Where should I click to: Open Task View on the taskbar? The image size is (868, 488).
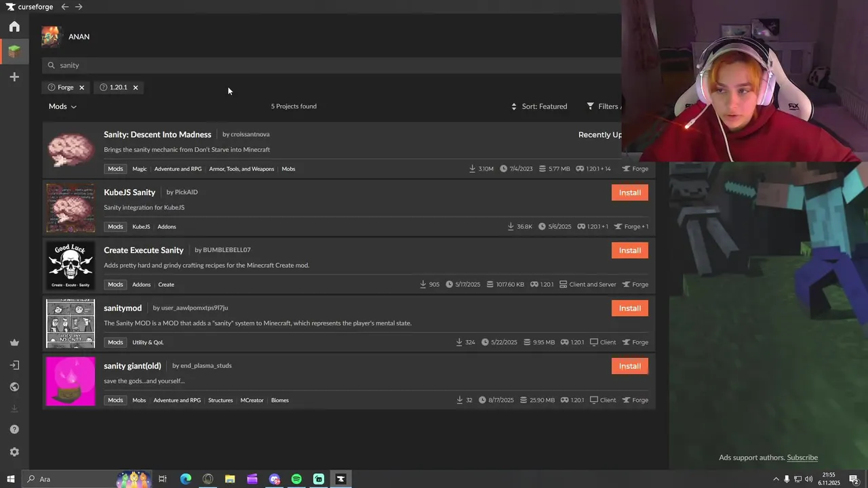tap(163, 479)
